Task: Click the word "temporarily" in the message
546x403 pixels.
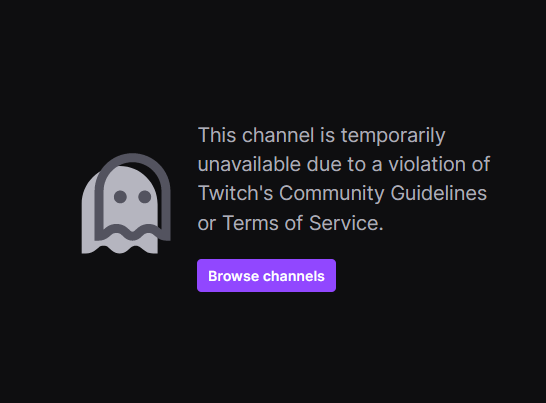Action: pyautogui.click(x=393, y=135)
